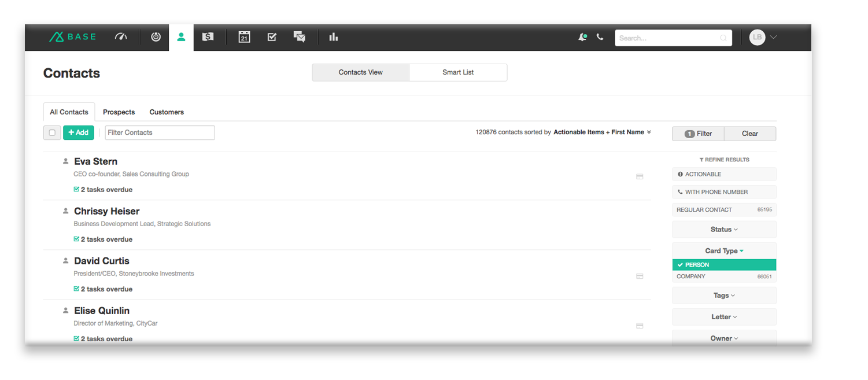
Task: Click person icon next to David Curtis
Action: [x=66, y=261]
